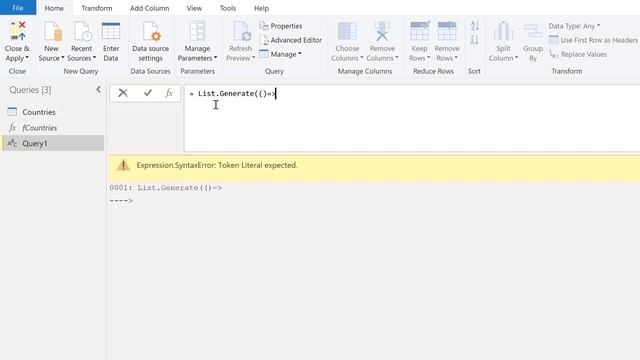Switch to the Home tab
This screenshot has width=640, height=360.
click(54, 8)
